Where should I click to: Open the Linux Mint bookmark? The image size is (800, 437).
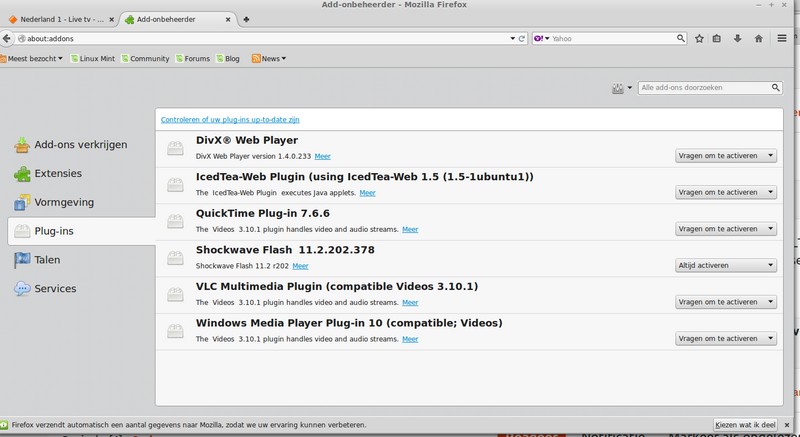click(93, 59)
